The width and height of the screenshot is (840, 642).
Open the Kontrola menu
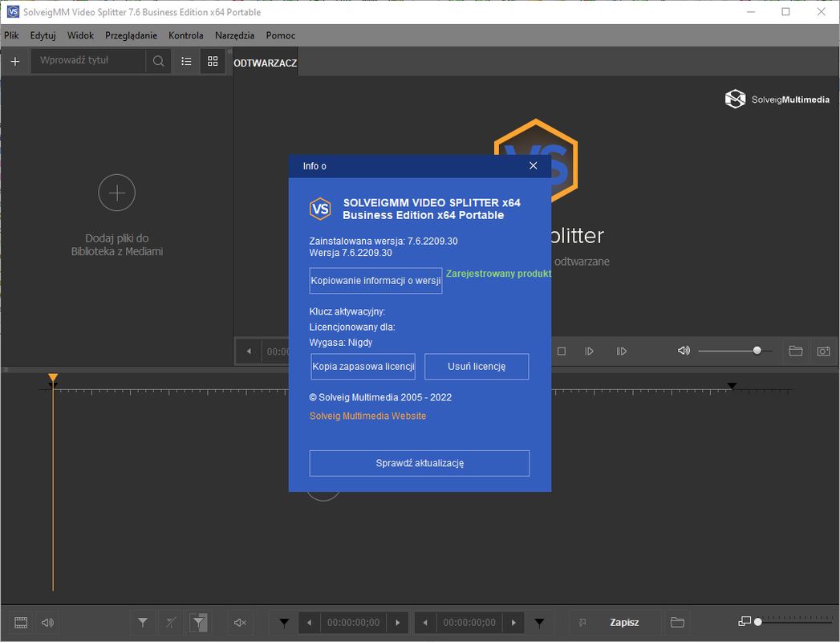pos(186,35)
